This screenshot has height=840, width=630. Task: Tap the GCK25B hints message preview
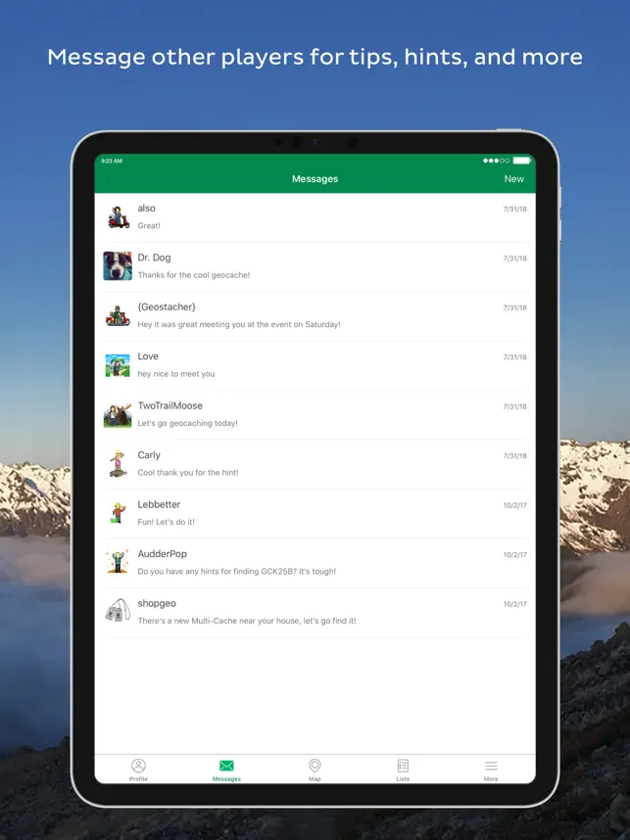tap(236, 571)
